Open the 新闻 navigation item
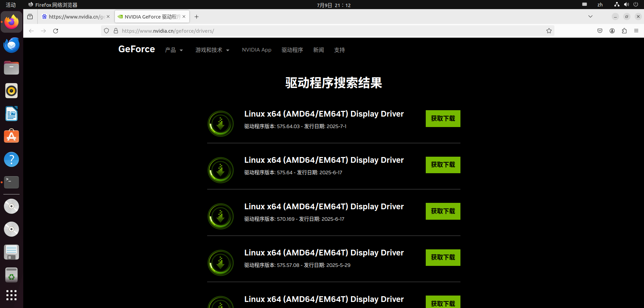The height and width of the screenshot is (308, 644). (319, 50)
